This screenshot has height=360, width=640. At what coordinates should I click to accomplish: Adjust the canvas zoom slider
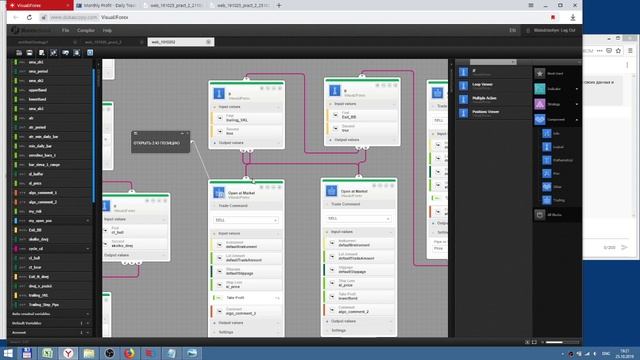pyautogui.click(x=562, y=342)
